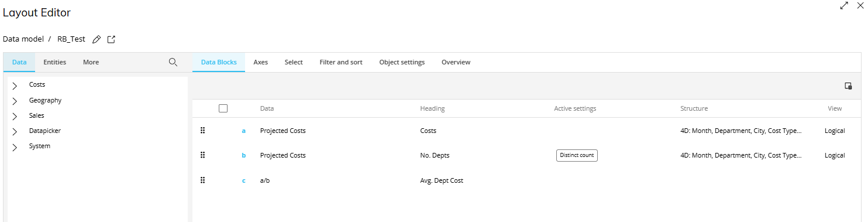Grab the drag handle of block c
868x222 pixels.
202,180
